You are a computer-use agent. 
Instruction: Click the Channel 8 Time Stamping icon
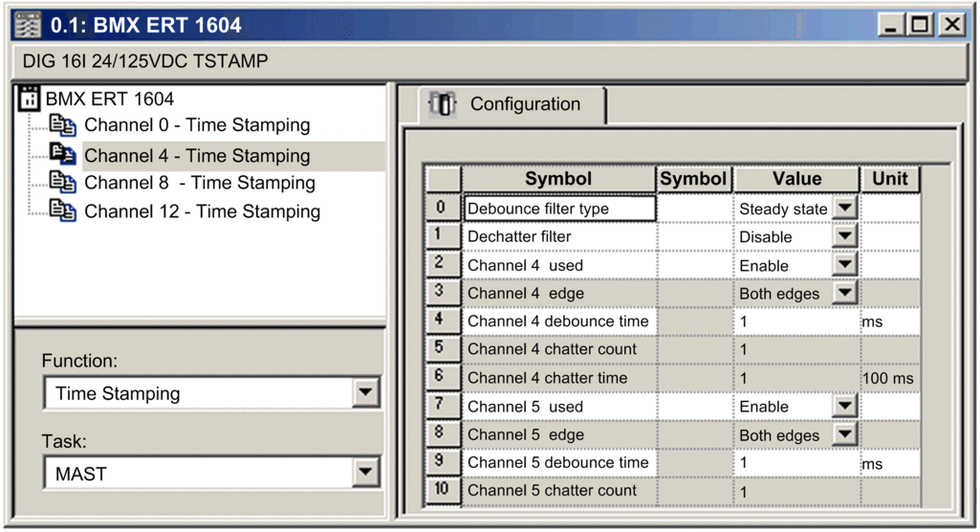(62, 182)
